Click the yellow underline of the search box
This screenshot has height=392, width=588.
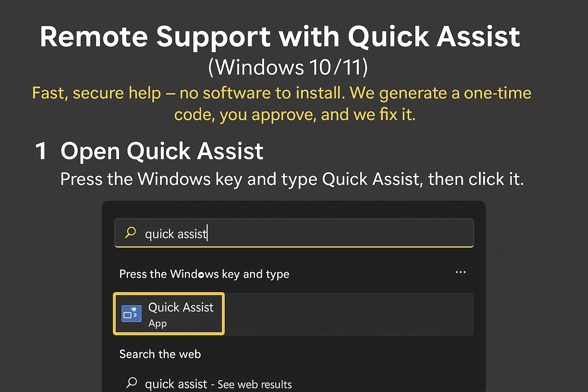[294, 247]
